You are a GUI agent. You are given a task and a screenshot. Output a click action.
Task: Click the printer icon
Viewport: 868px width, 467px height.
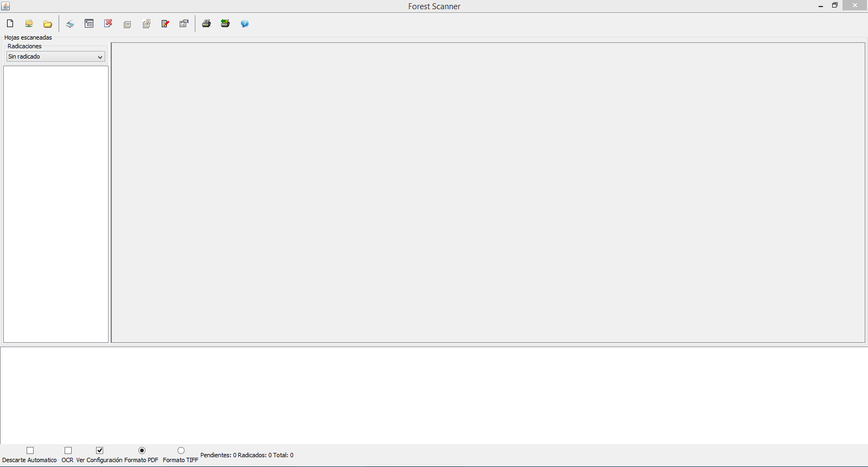tap(206, 23)
